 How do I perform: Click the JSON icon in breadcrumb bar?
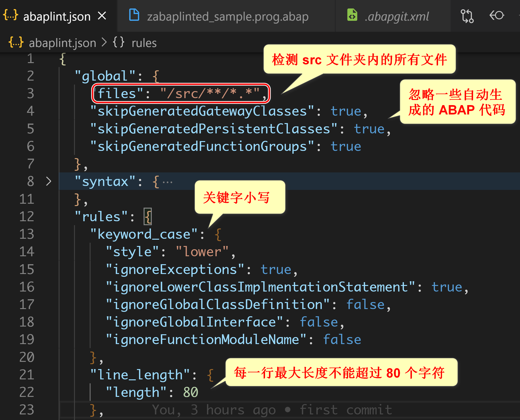coord(16,42)
